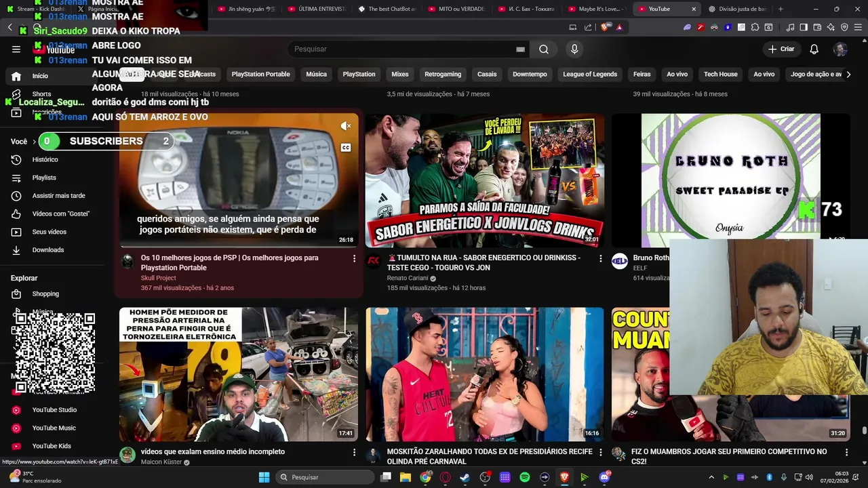868x488 pixels.
Task: Select the Retrogaming filter chip
Action: pyautogui.click(x=443, y=75)
